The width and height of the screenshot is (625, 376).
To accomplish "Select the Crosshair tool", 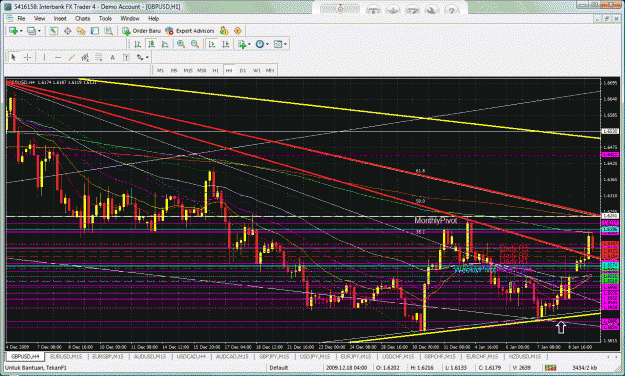I will (x=27, y=57).
